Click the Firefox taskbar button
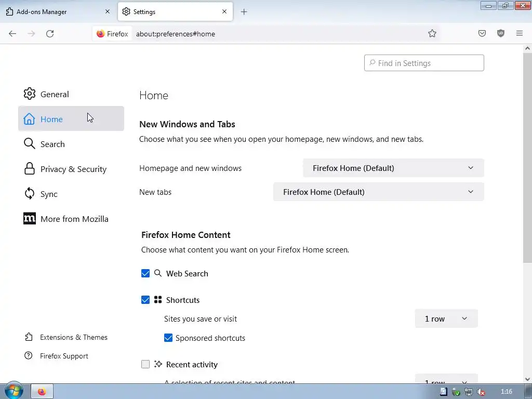Viewport: 532px width, 399px height. point(42,392)
